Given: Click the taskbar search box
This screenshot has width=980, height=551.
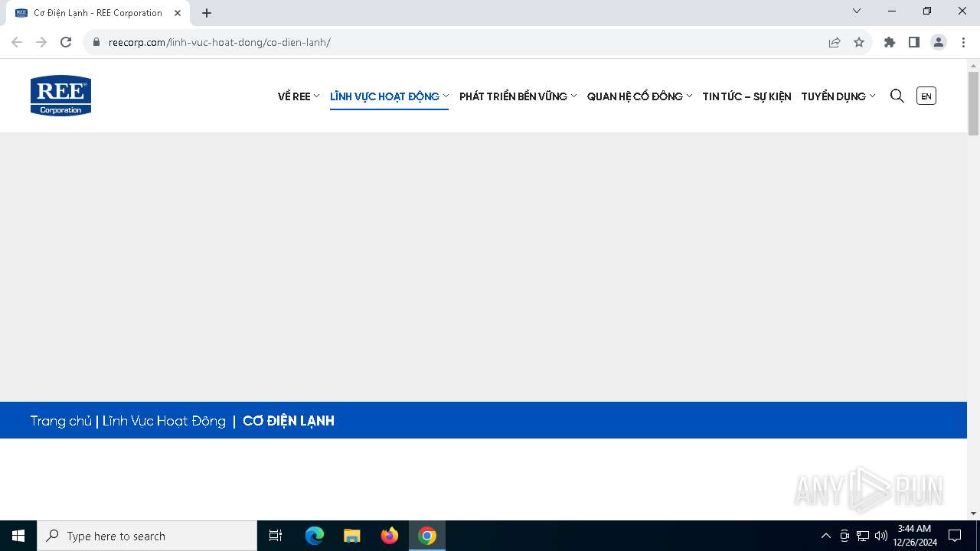Looking at the screenshot, I should pyautogui.click(x=147, y=536).
